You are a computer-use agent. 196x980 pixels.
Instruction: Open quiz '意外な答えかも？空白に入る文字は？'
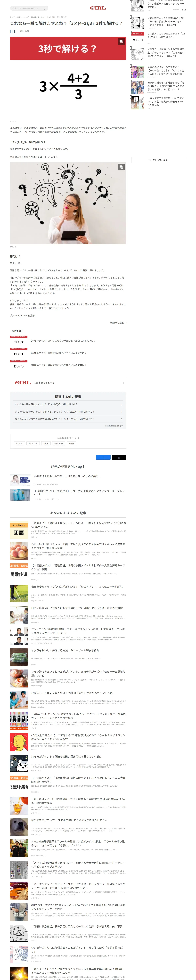pyautogui.click(x=59, y=353)
